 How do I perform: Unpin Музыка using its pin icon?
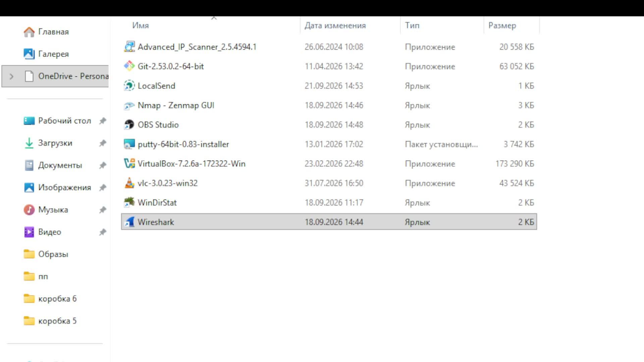[103, 210]
